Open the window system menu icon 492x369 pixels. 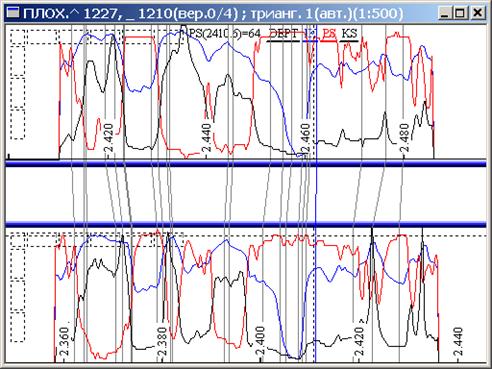[13, 13]
